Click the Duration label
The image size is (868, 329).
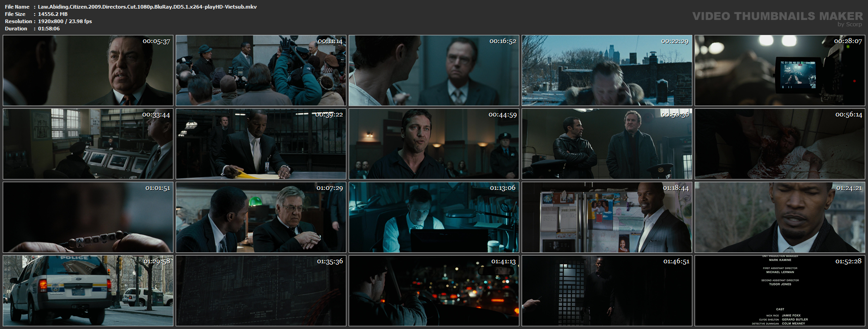(x=16, y=29)
